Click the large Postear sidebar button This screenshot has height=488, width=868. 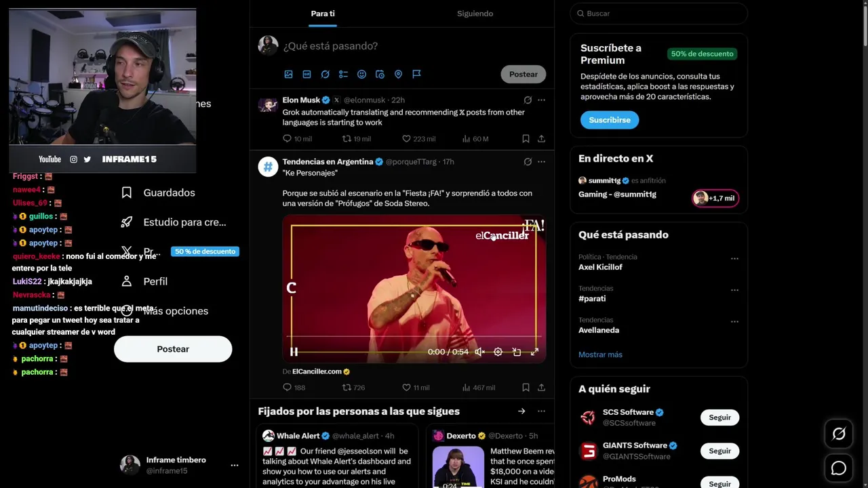coord(173,349)
